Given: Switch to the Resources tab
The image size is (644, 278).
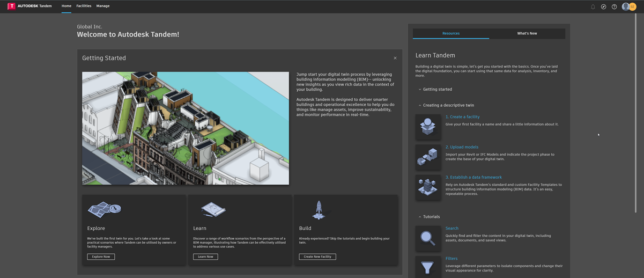Looking at the screenshot, I should point(451,33).
